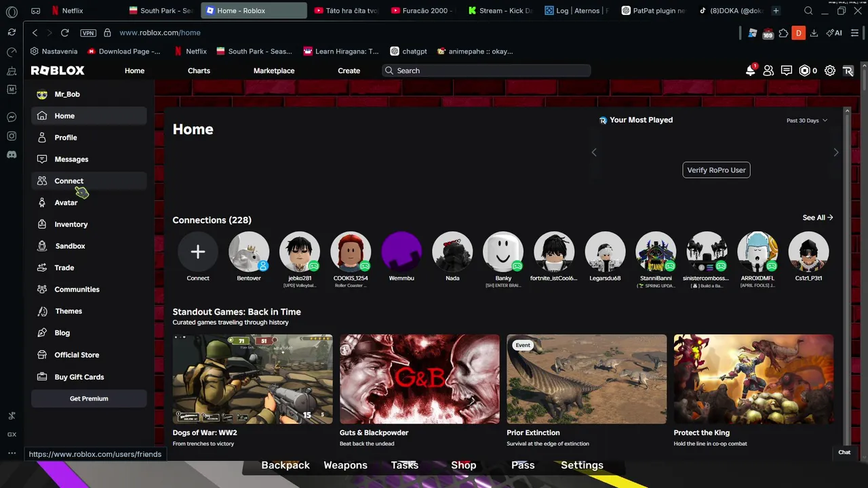Open the Messages sidebar link

coord(89,159)
